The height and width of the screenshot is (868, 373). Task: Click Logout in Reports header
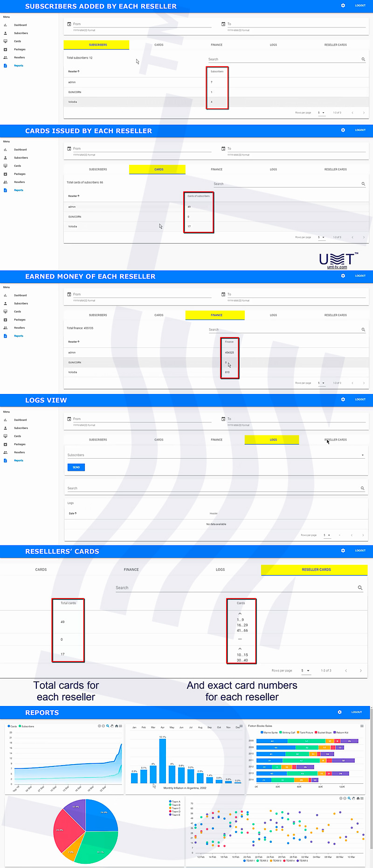click(x=357, y=712)
